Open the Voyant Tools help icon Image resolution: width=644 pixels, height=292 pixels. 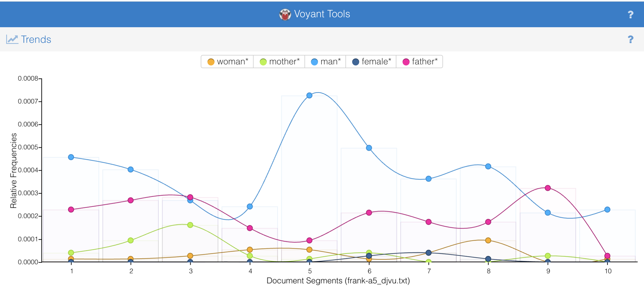[631, 14]
